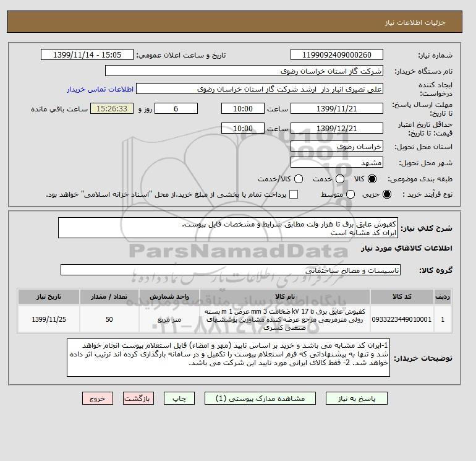The width and height of the screenshot is (476, 461).
Task: View attached documents button
Action: tap(260, 399)
